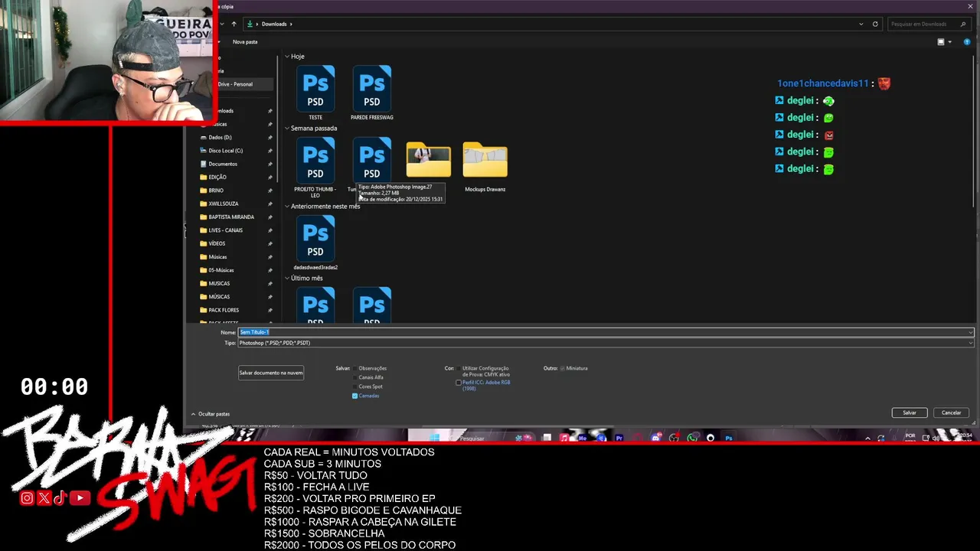Image resolution: width=980 pixels, height=551 pixels.
Task: Click the POR language indicator in tray
Action: point(910,437)
